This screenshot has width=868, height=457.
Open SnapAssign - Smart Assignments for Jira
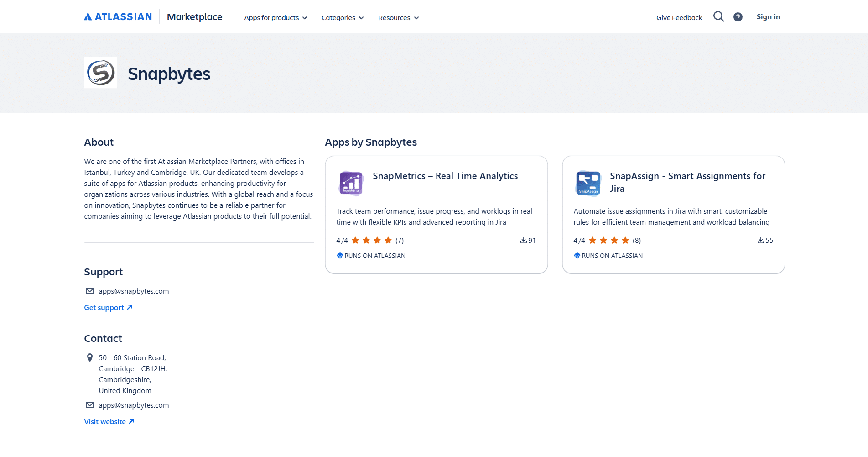coord(687,182)
